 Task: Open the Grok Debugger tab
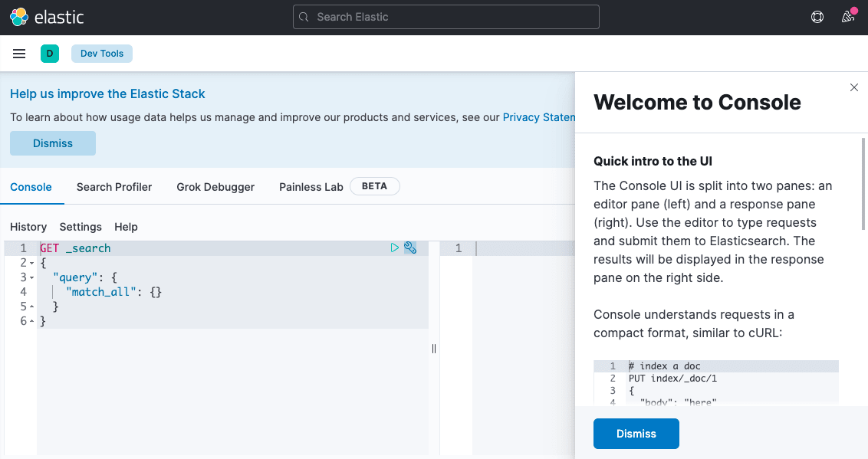click(215, 186)
